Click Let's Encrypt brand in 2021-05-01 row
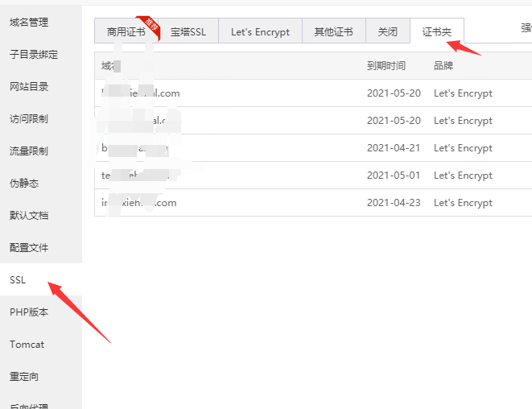The image size is (532, 409). (463, 176)
